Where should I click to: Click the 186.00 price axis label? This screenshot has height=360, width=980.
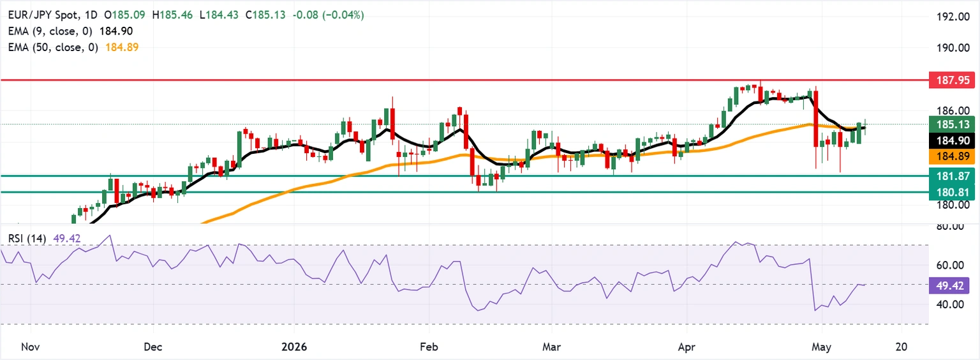click(953, 110)
